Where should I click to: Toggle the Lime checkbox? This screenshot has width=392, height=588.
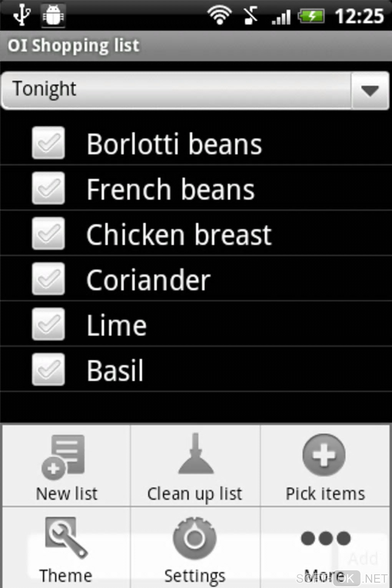(48, 324)
